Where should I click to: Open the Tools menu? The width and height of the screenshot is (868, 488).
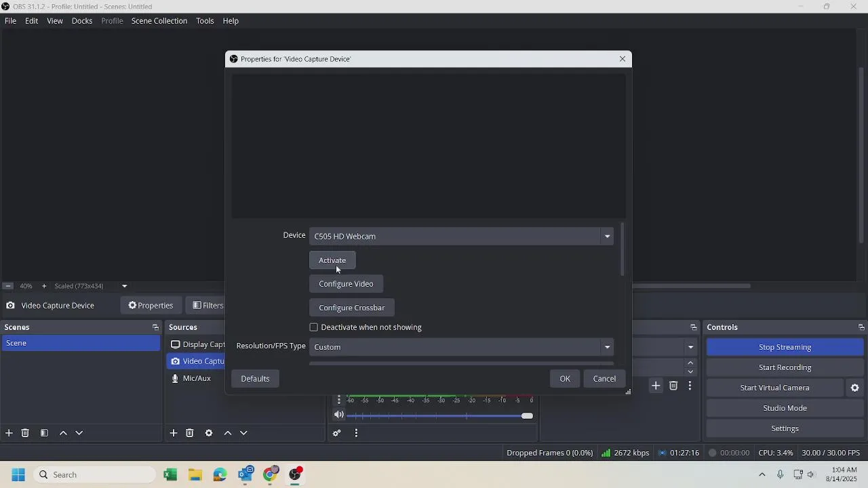205,21
